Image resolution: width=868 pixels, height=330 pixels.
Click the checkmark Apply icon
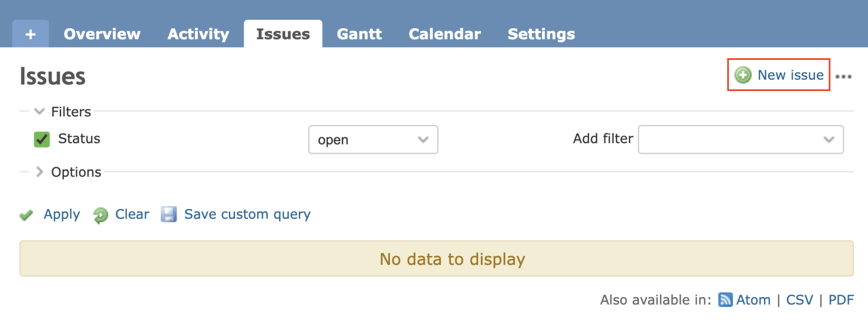point(26,215)
